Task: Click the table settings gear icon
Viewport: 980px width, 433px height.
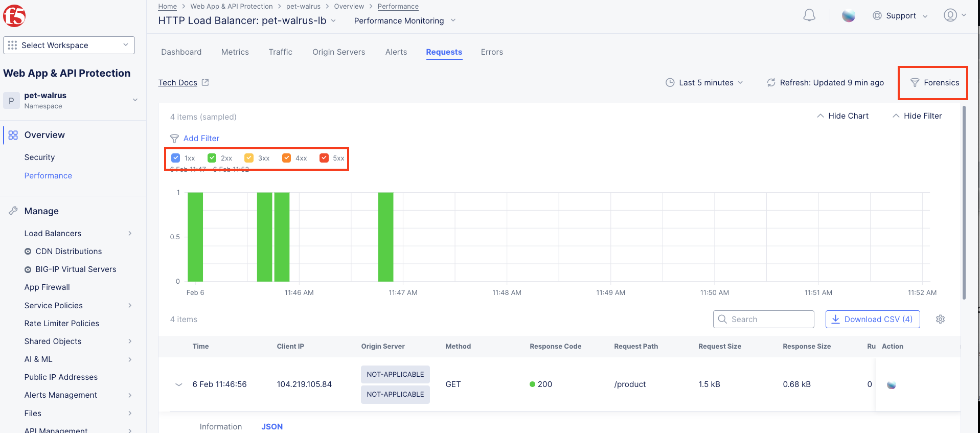Action: [x=940, y=319]
